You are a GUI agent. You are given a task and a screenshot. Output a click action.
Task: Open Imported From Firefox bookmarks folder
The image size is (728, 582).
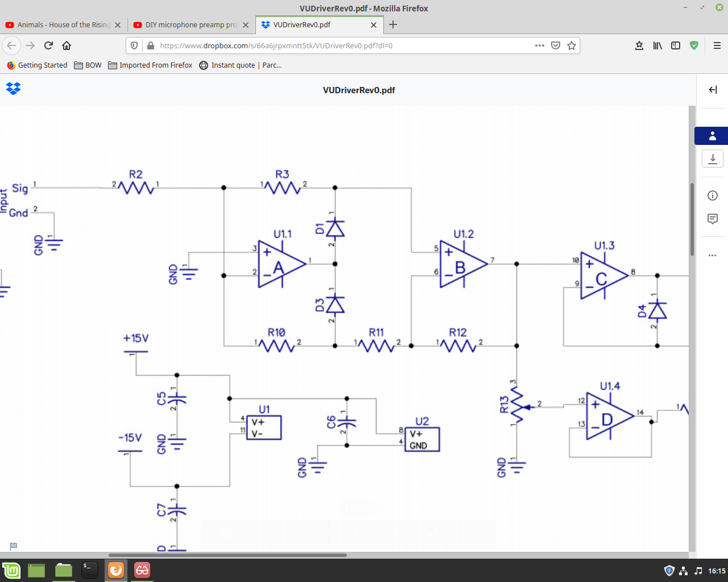[x=150, y=65]
